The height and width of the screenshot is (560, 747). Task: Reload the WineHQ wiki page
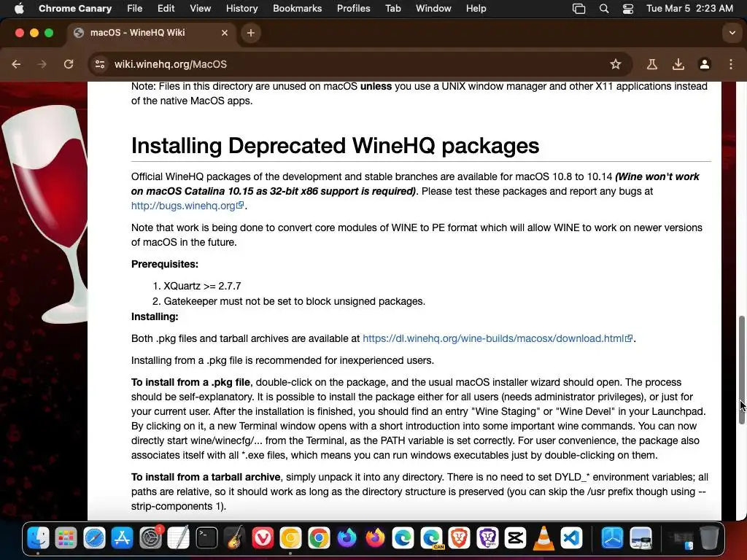(69, 64)
